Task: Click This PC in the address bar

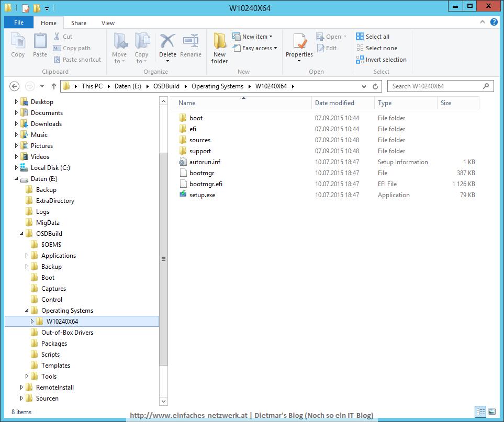Action: pyautogui.click(x=92, y=86)
